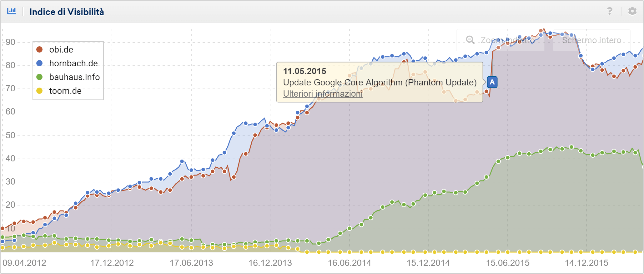Click the 90 y-axis value label

(x=10, y=42)
